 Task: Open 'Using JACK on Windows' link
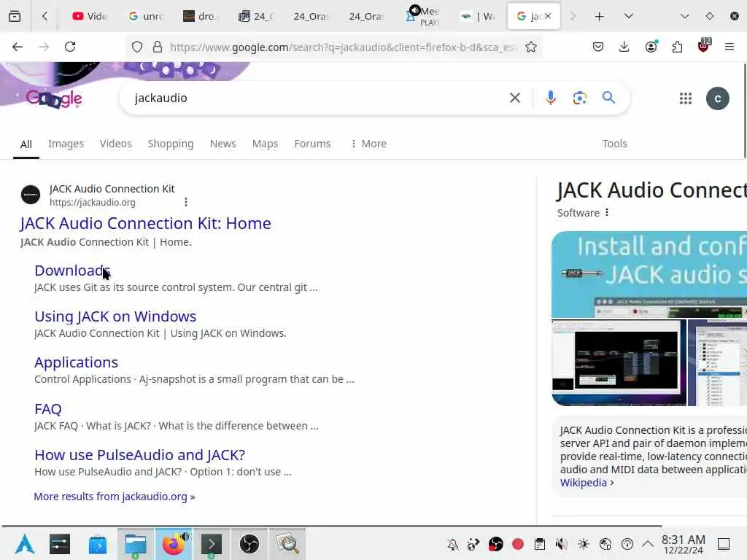(115, 316)
